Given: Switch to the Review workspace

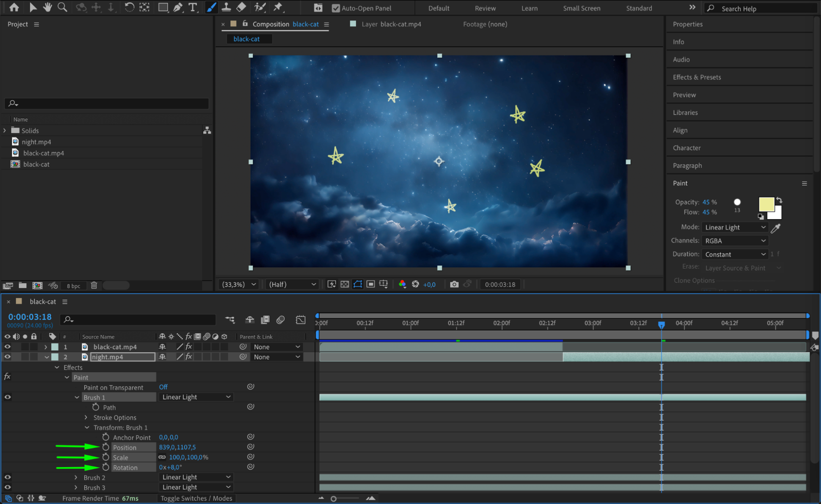Looking at the screenshot, I should click(485, 8).
